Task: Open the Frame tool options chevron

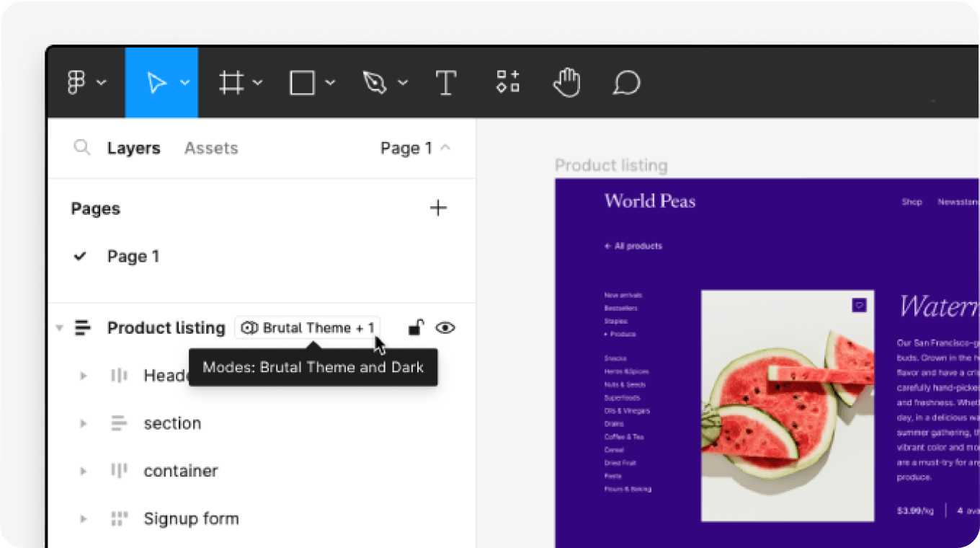Action: pyautogui.click(x=257, y=83)
